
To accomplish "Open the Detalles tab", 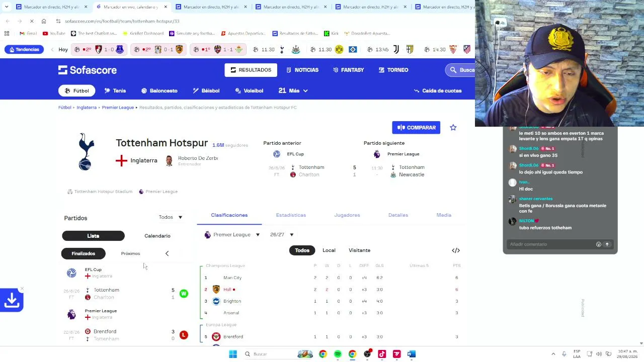I will (x=398, y=215).
